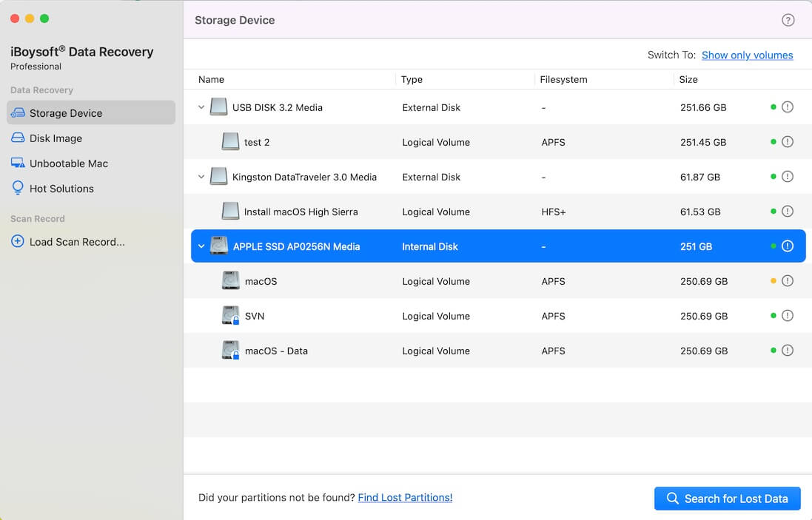
Task: Select Kingston DataTraveler 3.0 Media name
Action: click(304, 177)
